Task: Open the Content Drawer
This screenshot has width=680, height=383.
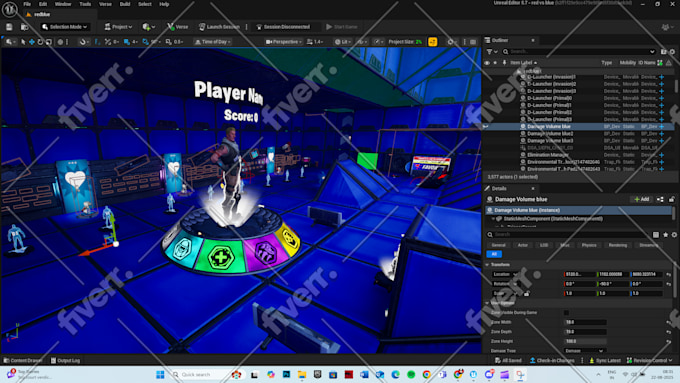Action: [x=23, y=360]
